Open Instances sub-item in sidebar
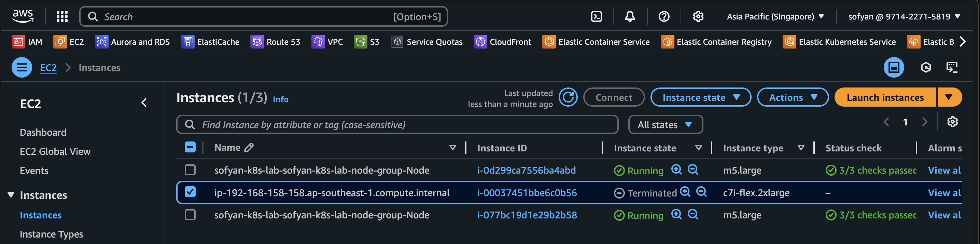980x244 pixels. coord(40,215)
